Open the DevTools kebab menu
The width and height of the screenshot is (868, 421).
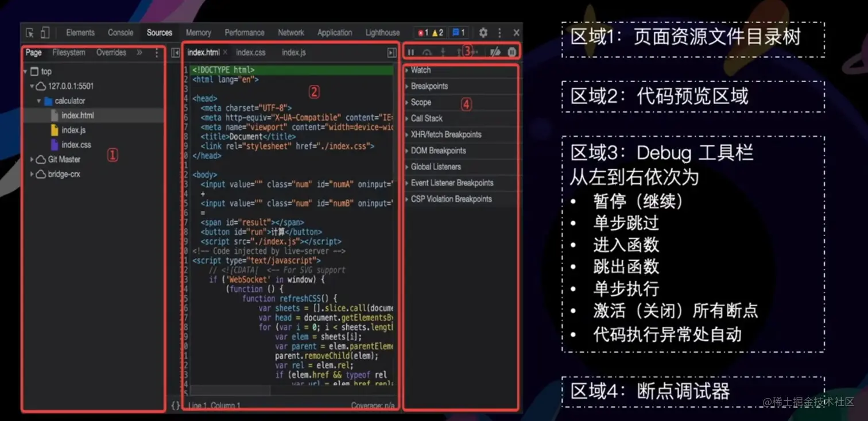[499, 33]
